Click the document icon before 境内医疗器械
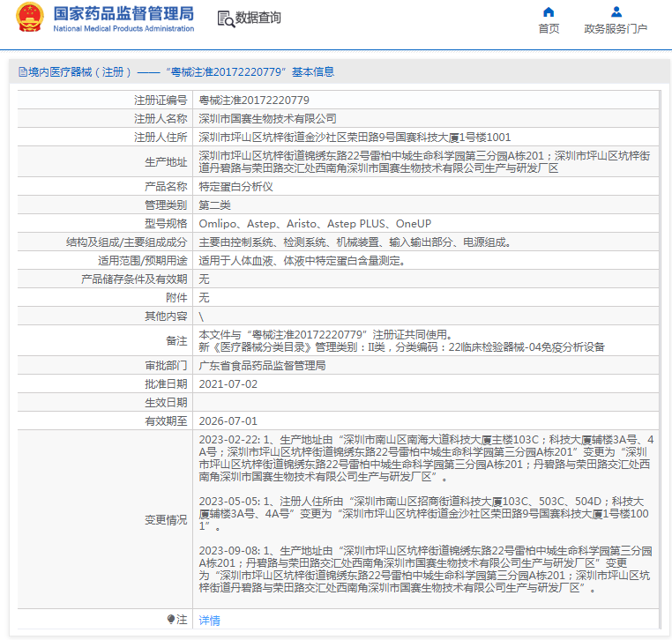The height and width of the screenshot is (640, 672). click(22, 72)
